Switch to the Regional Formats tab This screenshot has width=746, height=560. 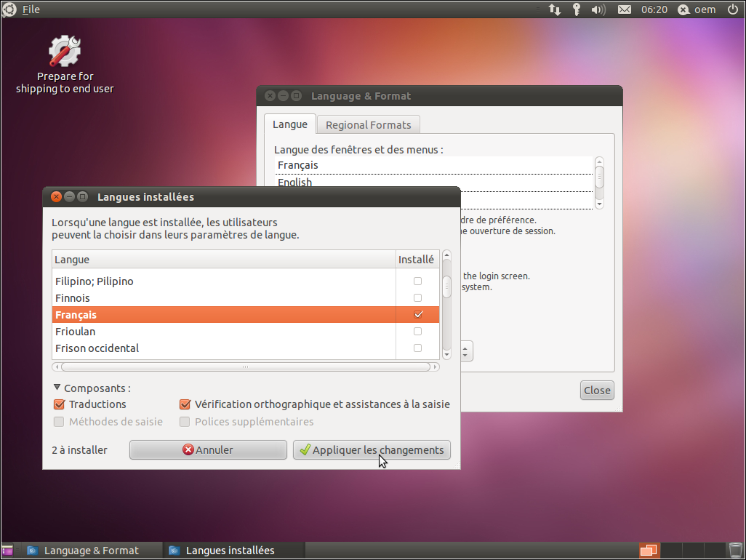368,125
